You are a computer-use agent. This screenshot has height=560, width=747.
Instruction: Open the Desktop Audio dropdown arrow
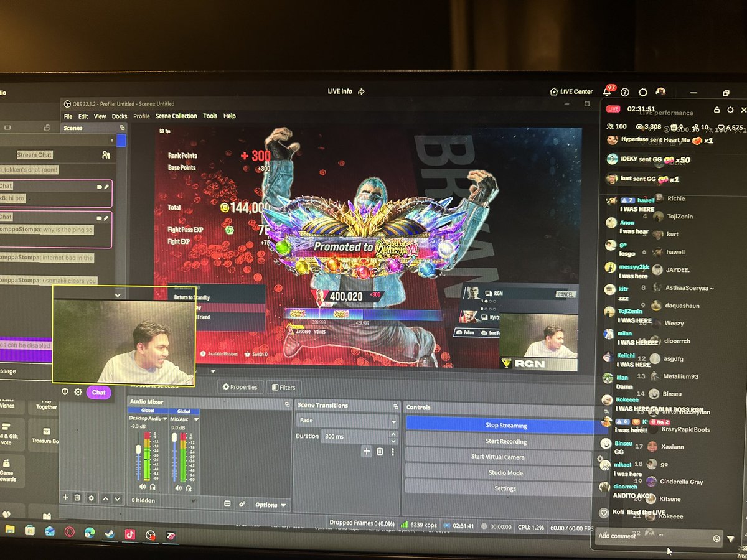click(x=165, y=419)
